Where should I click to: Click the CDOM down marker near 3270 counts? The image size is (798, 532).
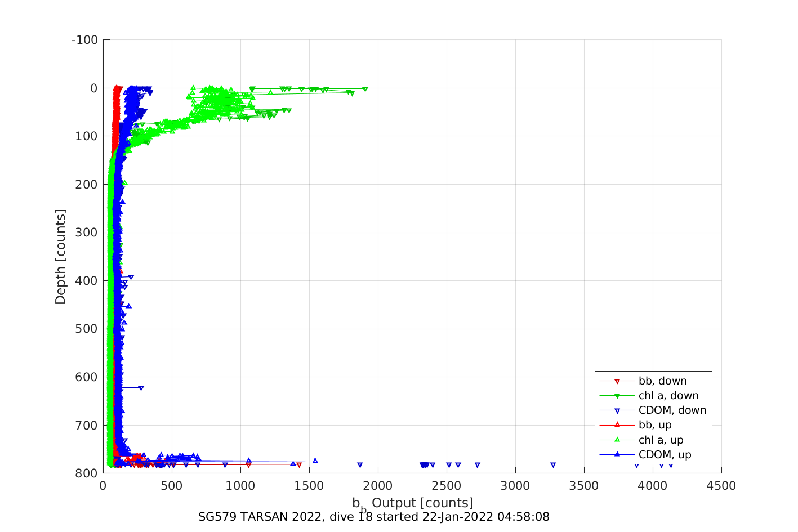(x=553, y=465)
